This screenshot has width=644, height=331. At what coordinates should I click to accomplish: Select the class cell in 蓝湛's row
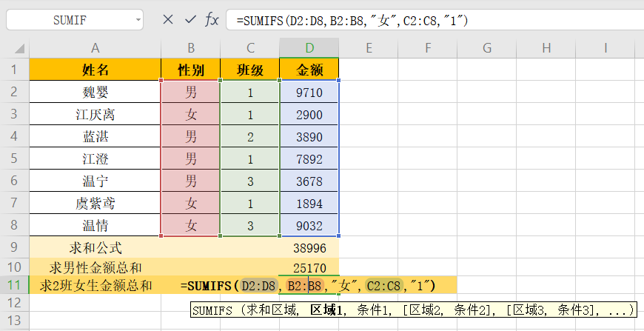coord(250,136)
